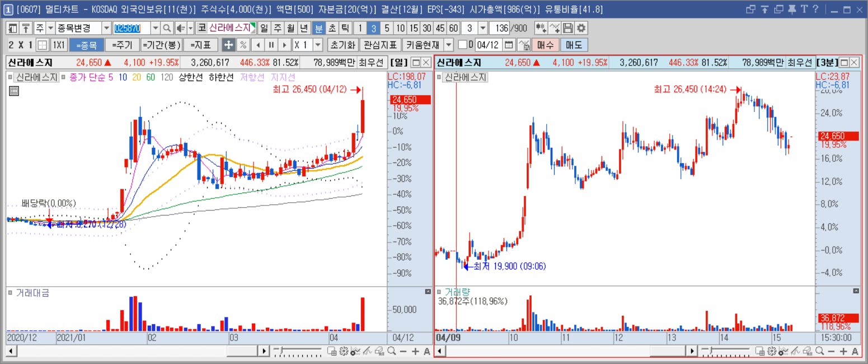Select the 5 minute interval tab

tap(387, 28)
